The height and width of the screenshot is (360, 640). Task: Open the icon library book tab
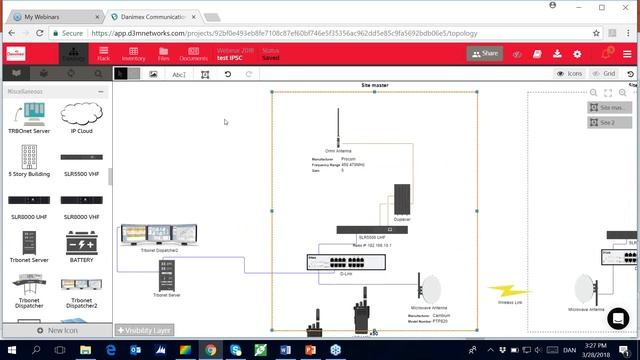(x=16, y=73)
